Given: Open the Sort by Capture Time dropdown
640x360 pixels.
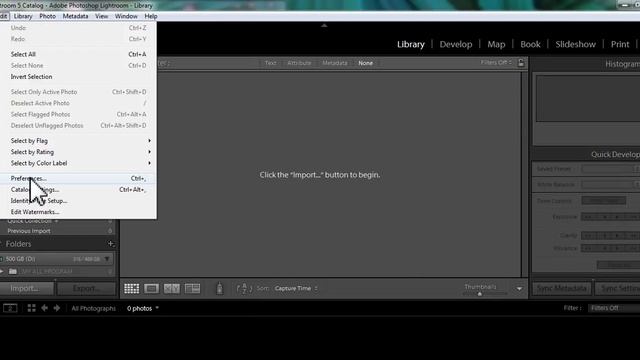Looking at the screenshot, I should (296, 289).
